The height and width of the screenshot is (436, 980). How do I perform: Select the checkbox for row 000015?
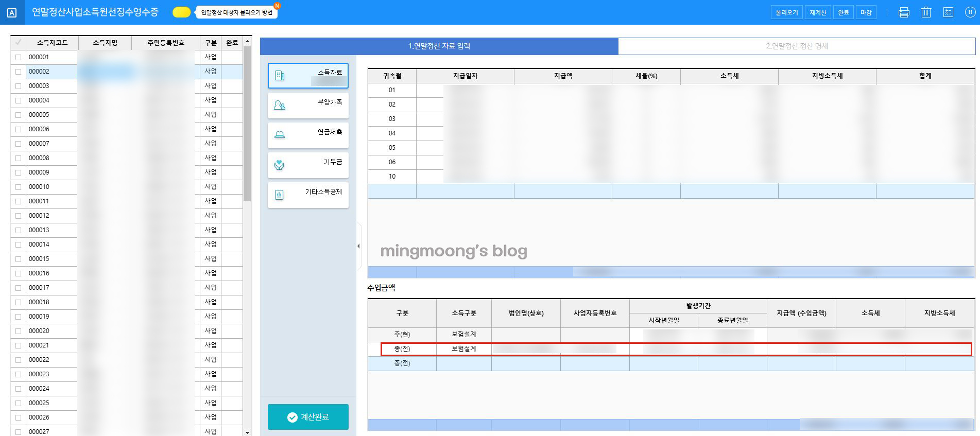click(19, 259)
